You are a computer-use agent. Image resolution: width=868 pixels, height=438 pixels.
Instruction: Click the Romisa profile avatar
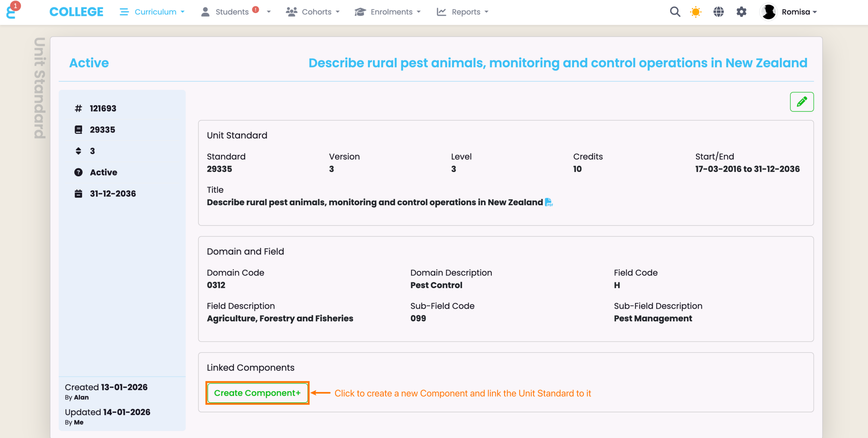768,12
